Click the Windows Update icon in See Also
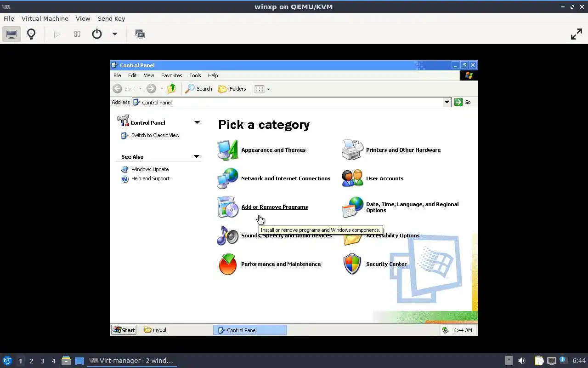588x368 pixels. coord(125,169)
